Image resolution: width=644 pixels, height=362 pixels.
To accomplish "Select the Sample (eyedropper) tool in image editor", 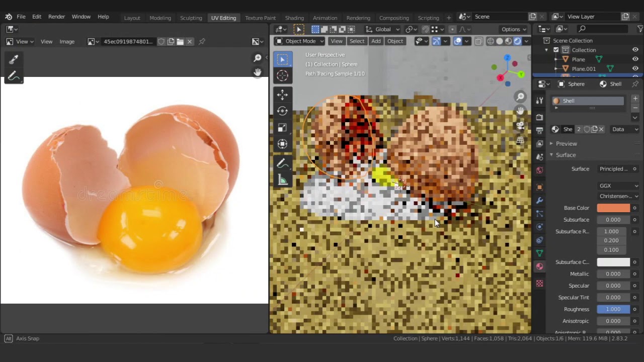I will [x=14, y=60].
